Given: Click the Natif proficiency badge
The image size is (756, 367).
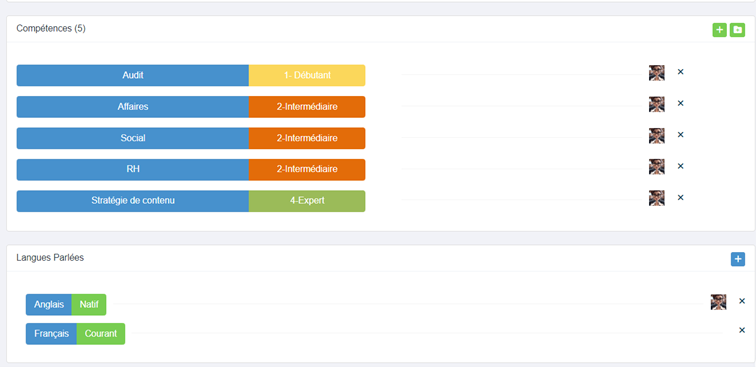Looking at the screenshot, I should [x=89, y=304].
